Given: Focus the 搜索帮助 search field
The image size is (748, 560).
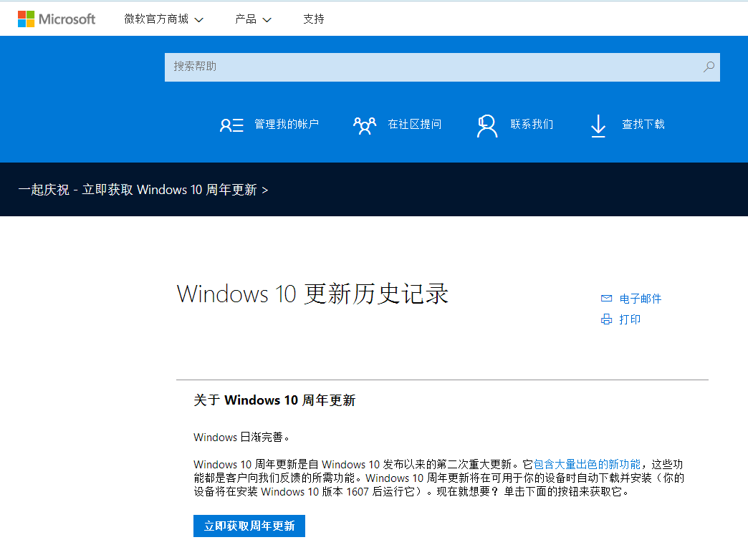Looking at the screenshot, I should 442,67.
